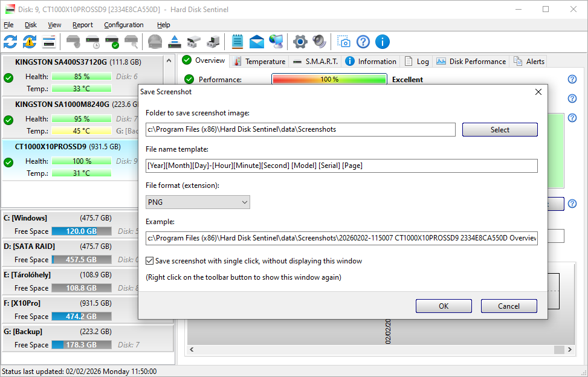Click the Example path field
Screen dimensions: 588x377
(x=341, y=238)
